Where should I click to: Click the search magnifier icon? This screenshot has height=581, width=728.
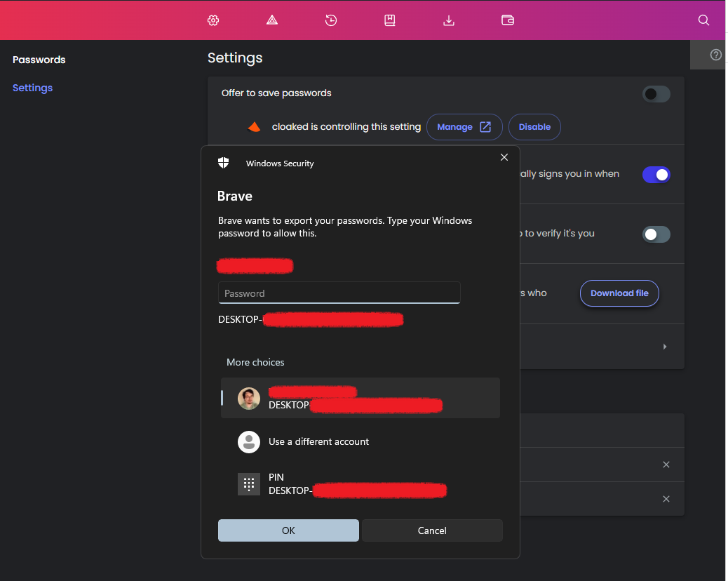pos(704,20)
